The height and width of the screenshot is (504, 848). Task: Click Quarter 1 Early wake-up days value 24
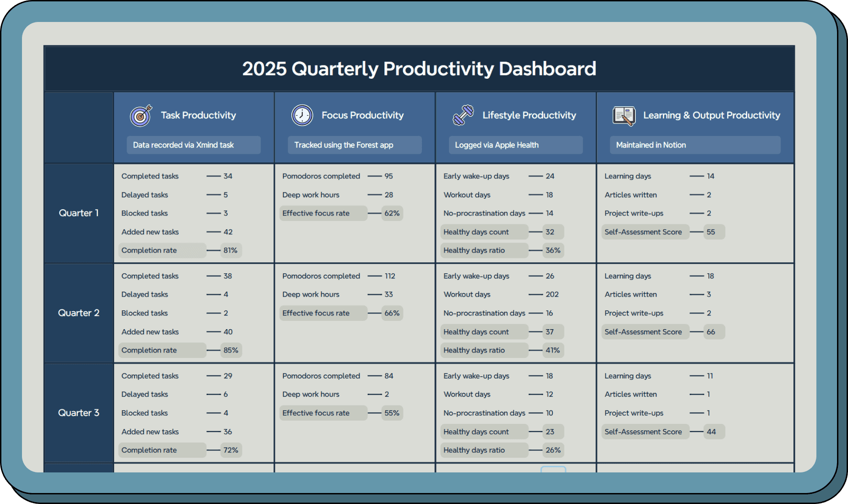click(x=550, y=176)
